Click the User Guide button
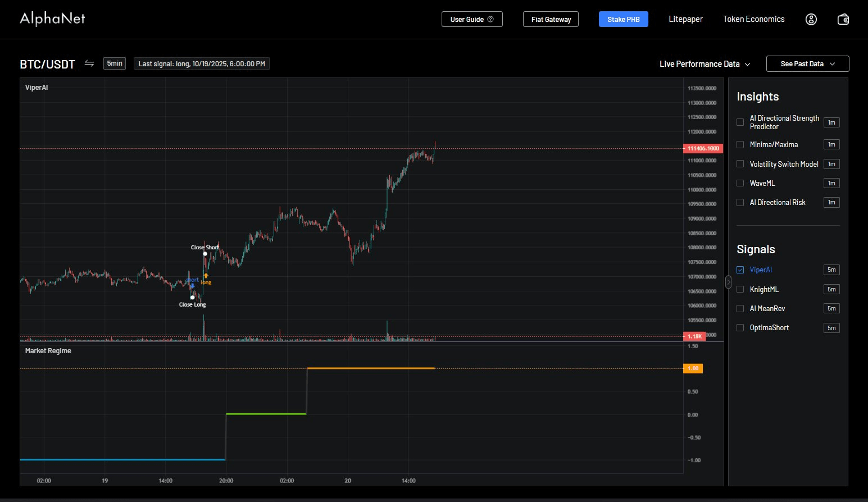The image size is (868, 502). [472, 19]
